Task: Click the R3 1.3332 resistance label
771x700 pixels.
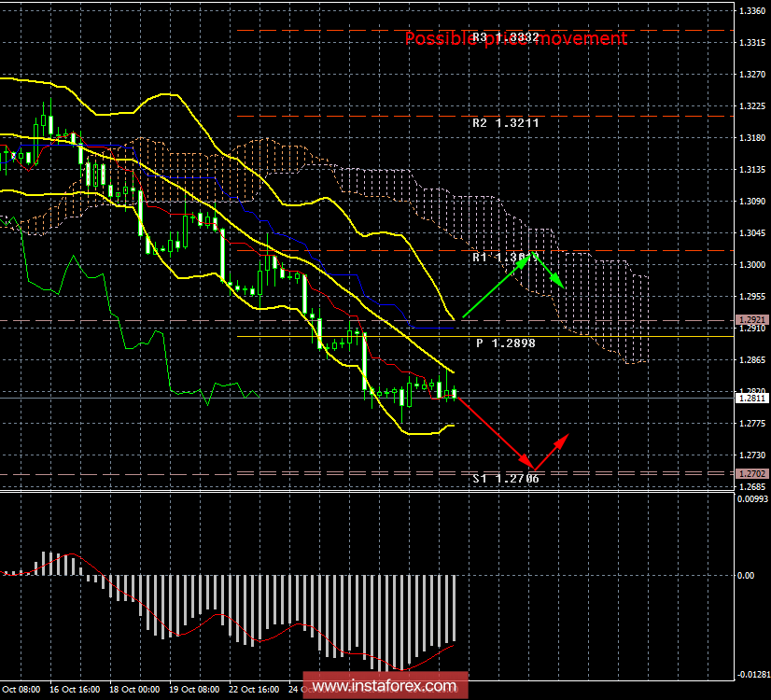Action: (x=506, y=38)
